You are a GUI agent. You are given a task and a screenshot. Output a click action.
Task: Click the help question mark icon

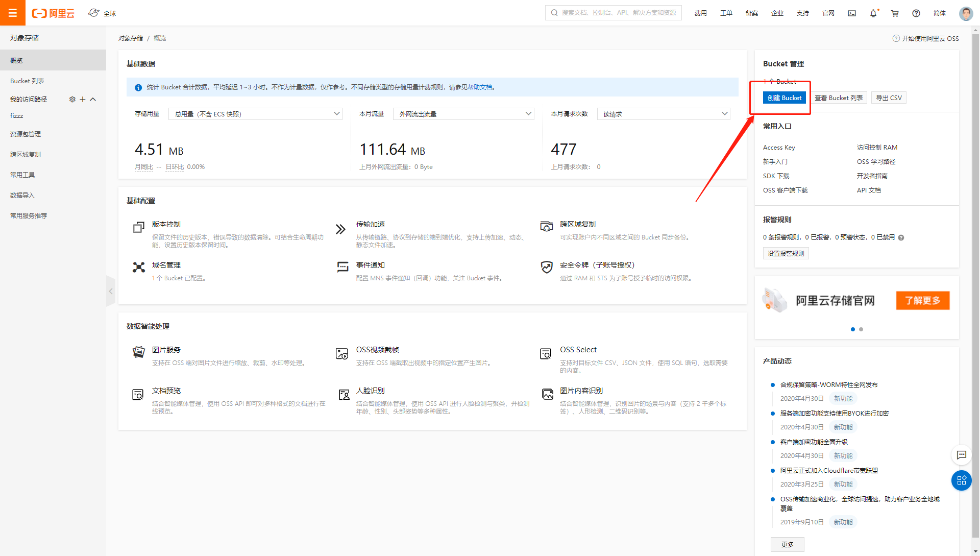coord(916,13)
